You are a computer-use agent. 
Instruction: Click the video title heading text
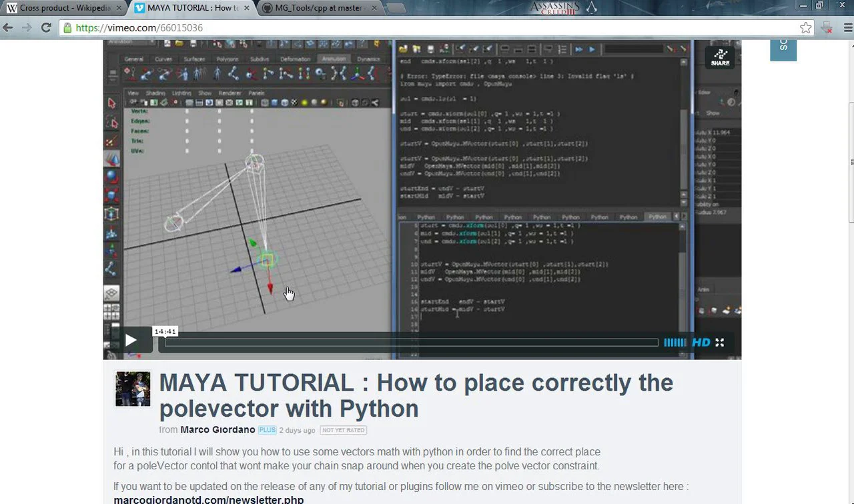click(x=416, y=395)
